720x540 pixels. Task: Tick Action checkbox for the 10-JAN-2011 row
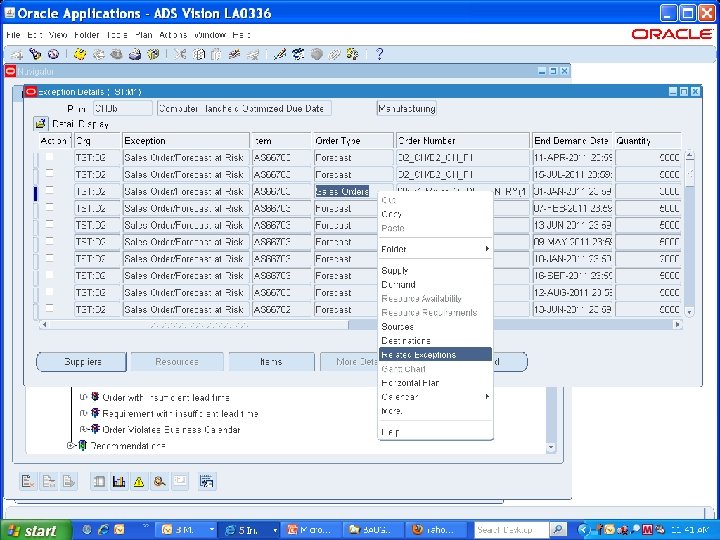click(x=50, y=258)
